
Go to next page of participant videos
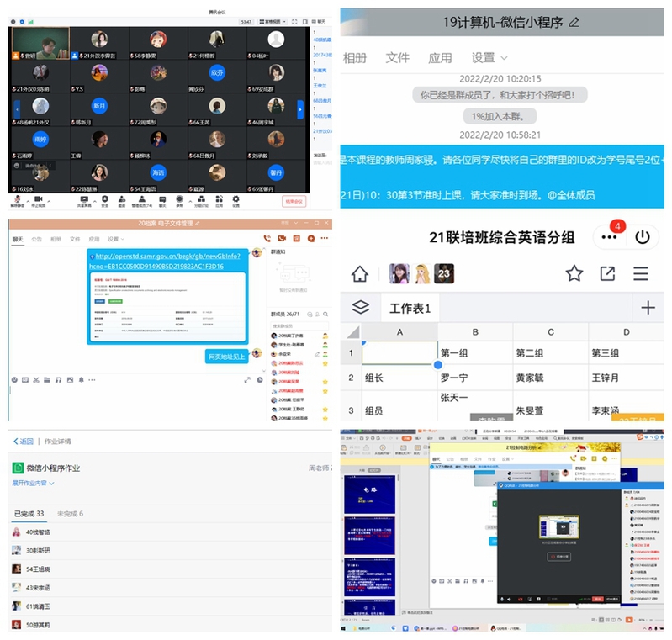point(301,108)
